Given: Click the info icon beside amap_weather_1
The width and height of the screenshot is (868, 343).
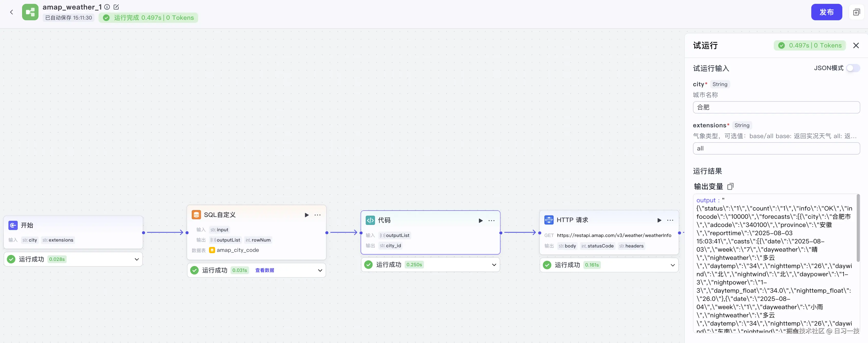Looking at the screenshot, I should click(x=107, y=7).
